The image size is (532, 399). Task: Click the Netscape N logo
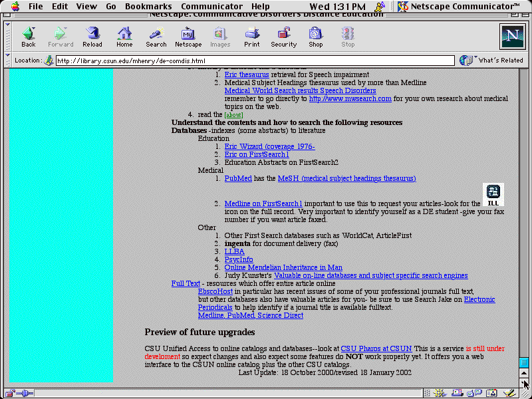coord(512,37)
